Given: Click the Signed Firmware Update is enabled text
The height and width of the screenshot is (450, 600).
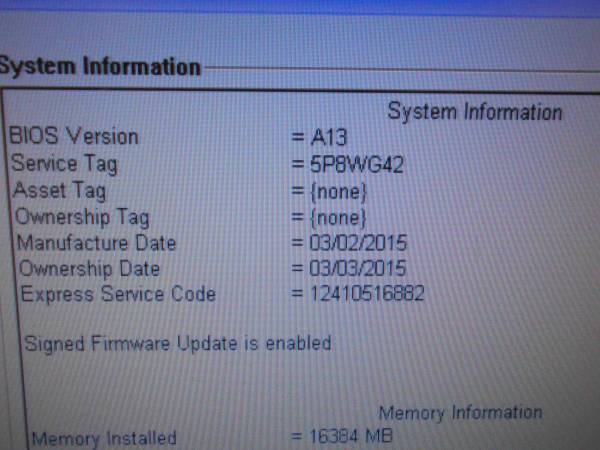Looking at the screenshot, I should 177,343.
